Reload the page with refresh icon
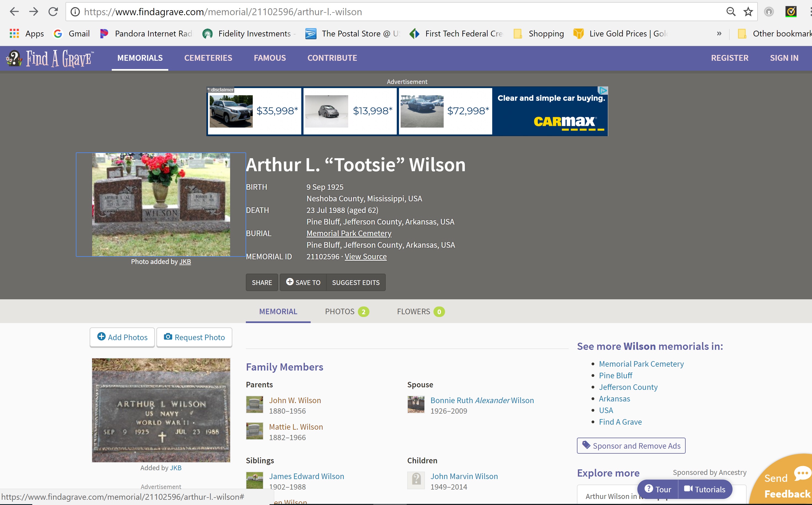Viewport: 812px width, 505px height. [x=53, y=12]
